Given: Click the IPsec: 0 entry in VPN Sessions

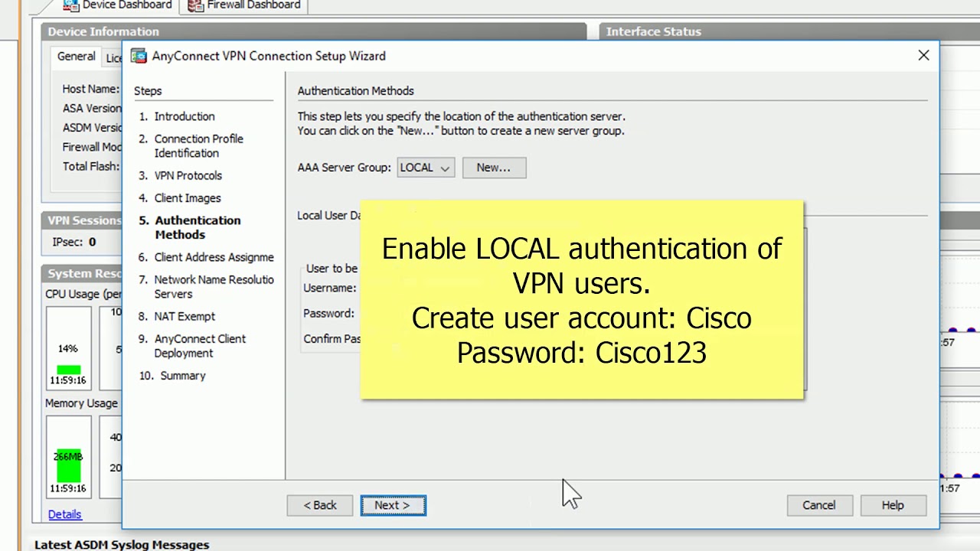Looking at the screenshot, I should coord(74,242).
